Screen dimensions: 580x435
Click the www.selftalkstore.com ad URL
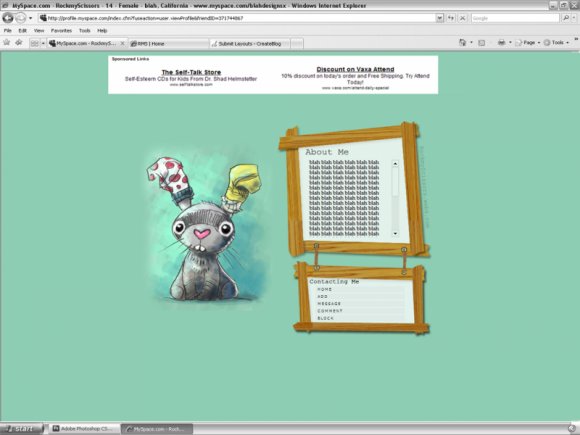click(191, 85)
